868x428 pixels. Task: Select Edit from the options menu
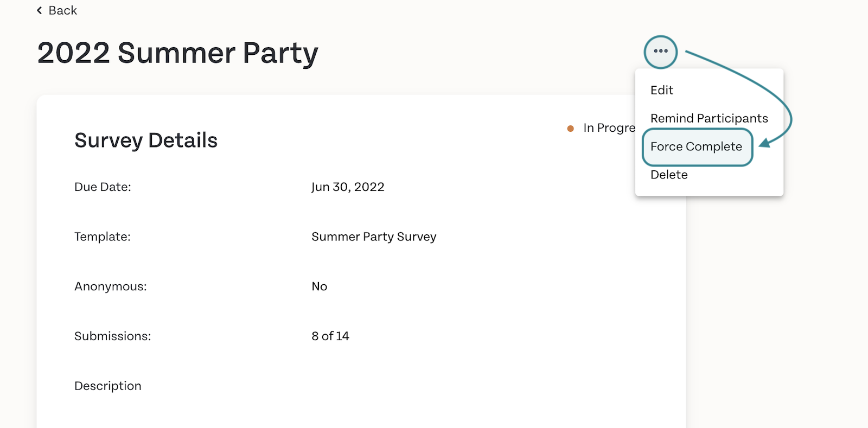click(x=661, y=90)
